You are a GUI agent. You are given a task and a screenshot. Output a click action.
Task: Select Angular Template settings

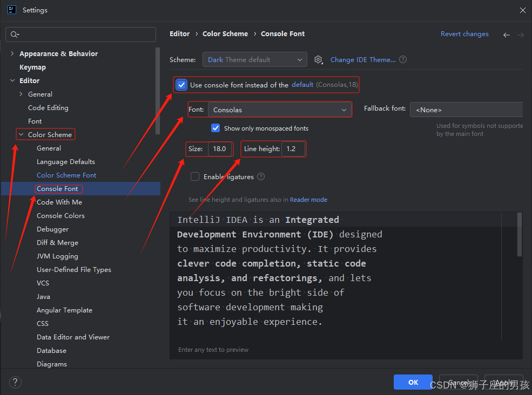tap(64, 310)
